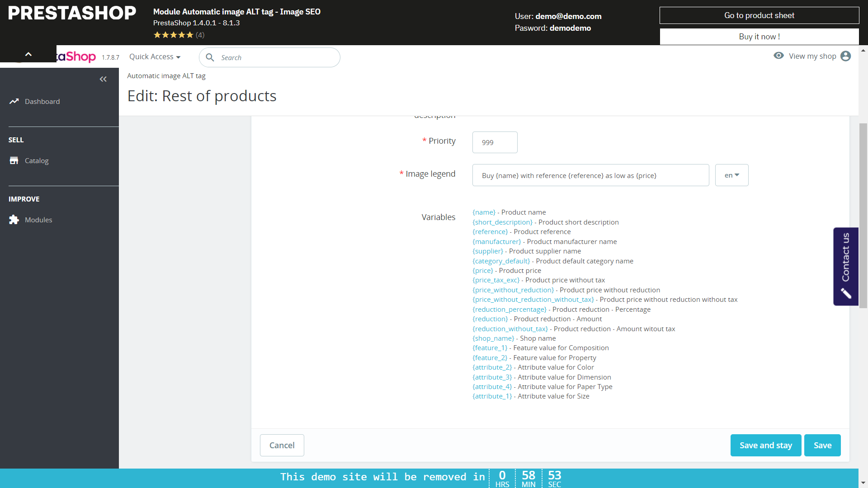Click the Image legend text field
868x488 pixels.
coord(590,175)
